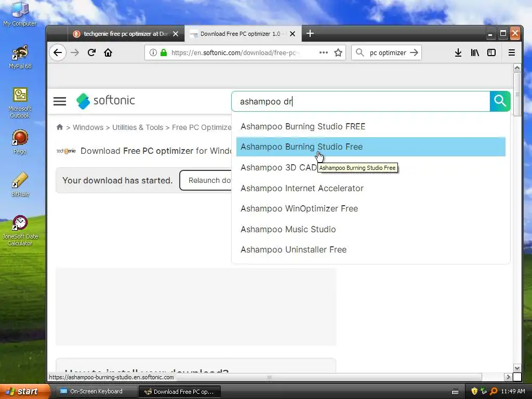The width and height of the screenshot is (532, 399).
Task: Click the keyboard icon in system tray
Action: pyautogui.click(x=455, y=392)
